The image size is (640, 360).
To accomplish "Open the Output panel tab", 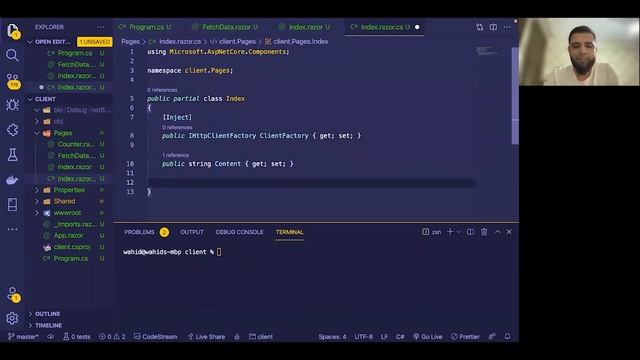I will (x=192, y=232).
